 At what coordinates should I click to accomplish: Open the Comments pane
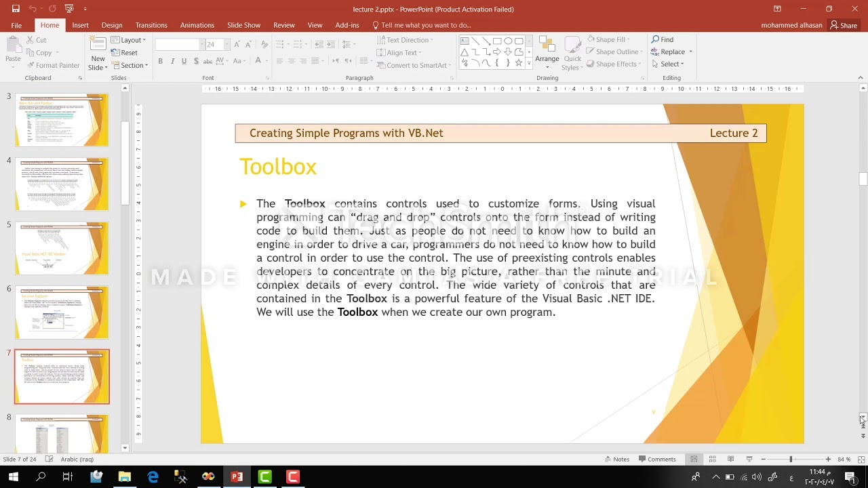click(657, 460)
